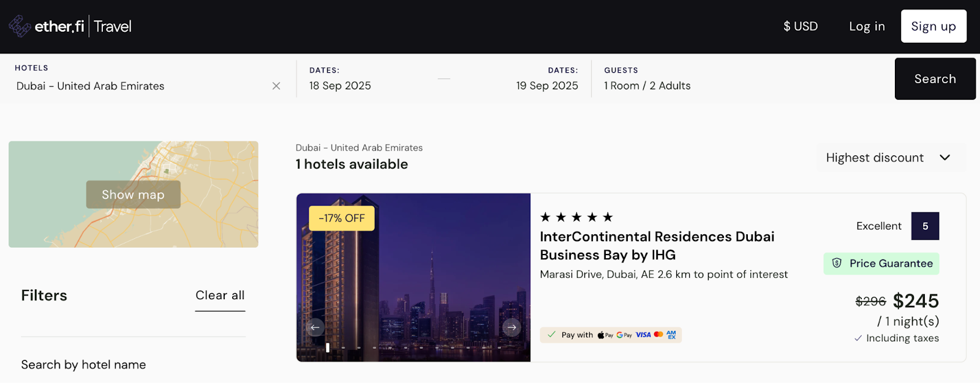Open the check-out date 19 Sep 2025

click(x=547, y=86)
